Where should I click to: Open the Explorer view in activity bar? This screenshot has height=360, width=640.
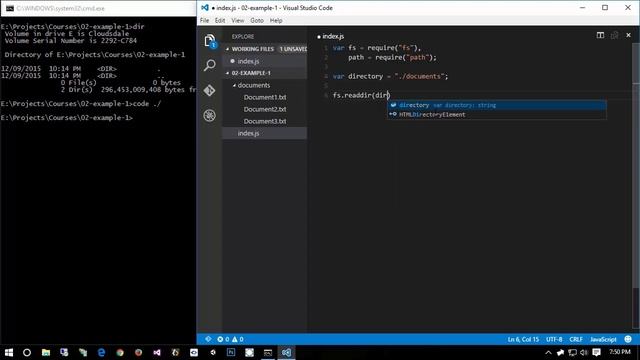click(x=210, y=41)
